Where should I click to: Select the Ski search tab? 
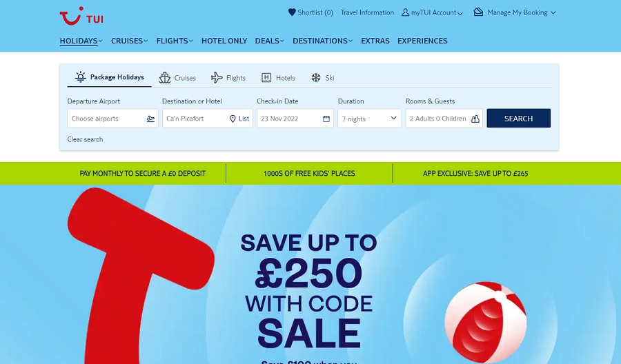pyautogui.click(x=322, y=77)
